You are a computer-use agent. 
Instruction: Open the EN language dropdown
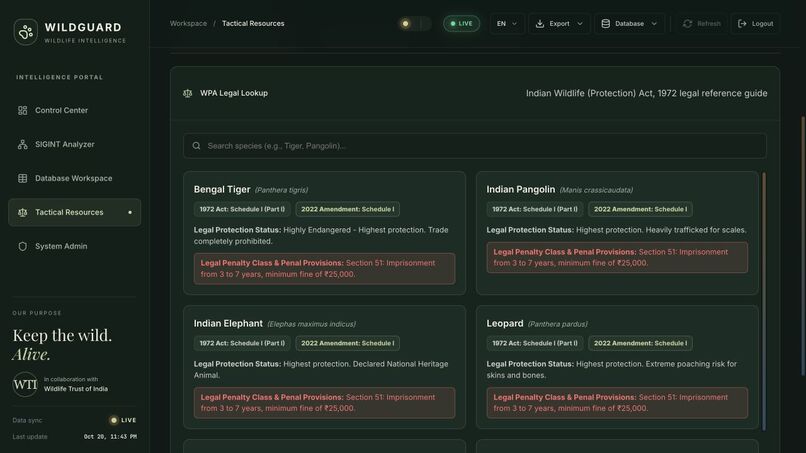(x=507, y=24)
